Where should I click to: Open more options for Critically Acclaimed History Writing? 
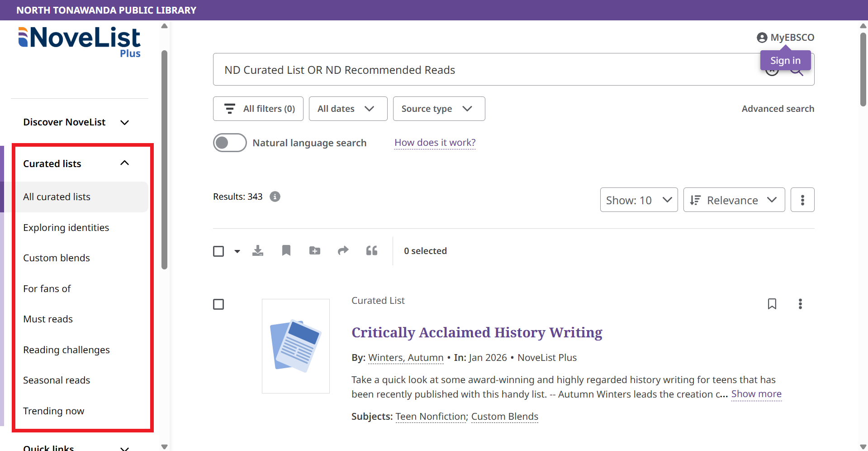[800, 304]
